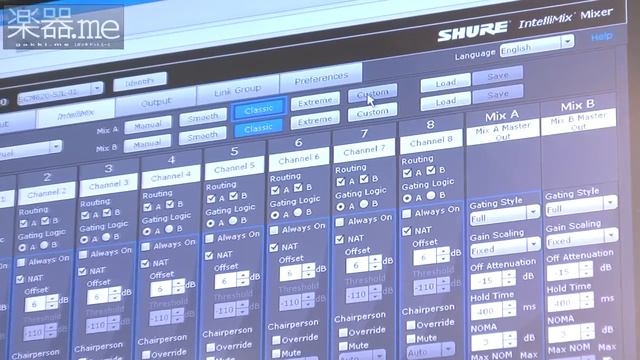Select Mix A Custom preset

pos(372,93)
